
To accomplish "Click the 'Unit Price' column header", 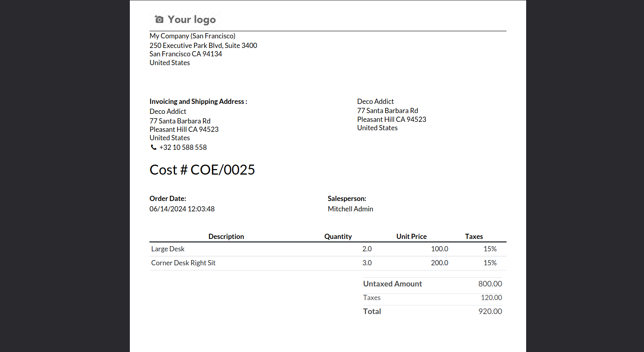I will [411, 237].
